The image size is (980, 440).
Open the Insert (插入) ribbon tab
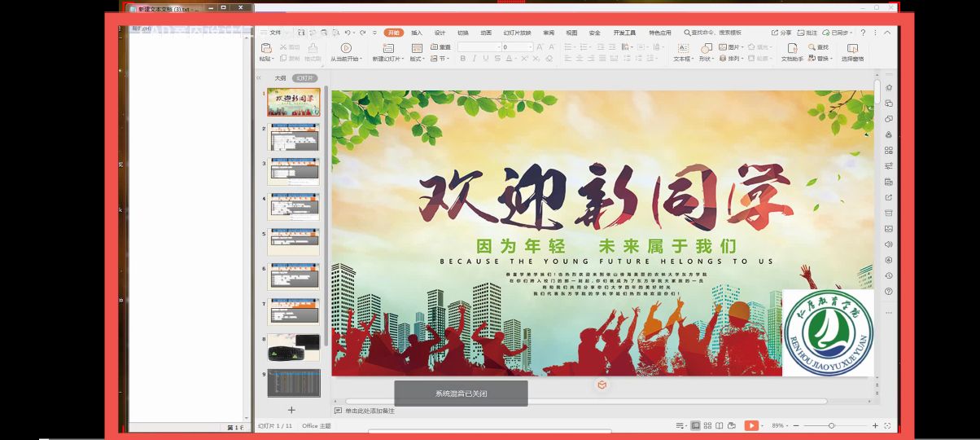point(417,33)
